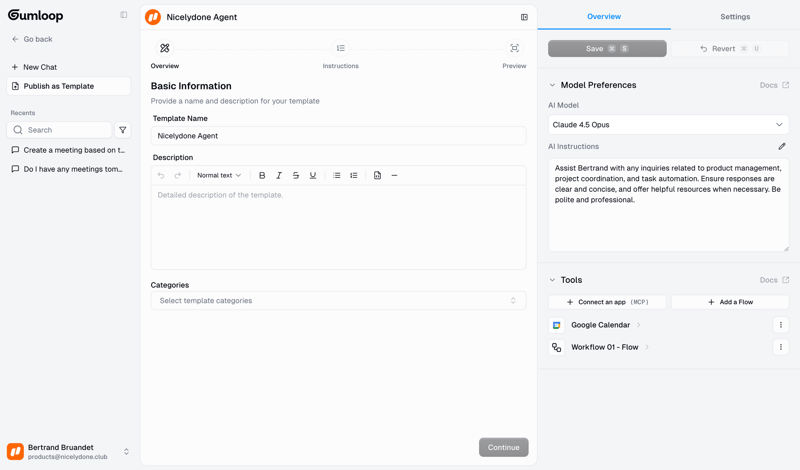Select the Instructions step icon
The image size is (800, 470).
point(340,48)
